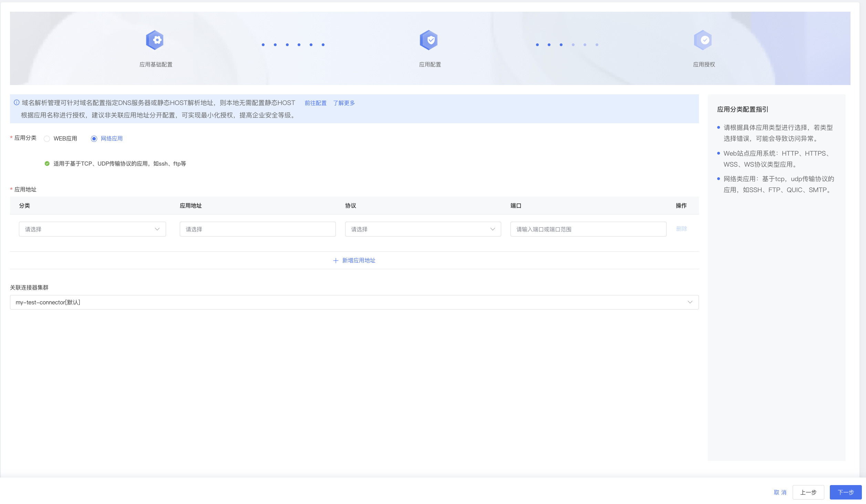Click the 适用于基于TCP、UDP传输协议 hint text
Viewport: 866px width, 504px height.
click(120, 164)
